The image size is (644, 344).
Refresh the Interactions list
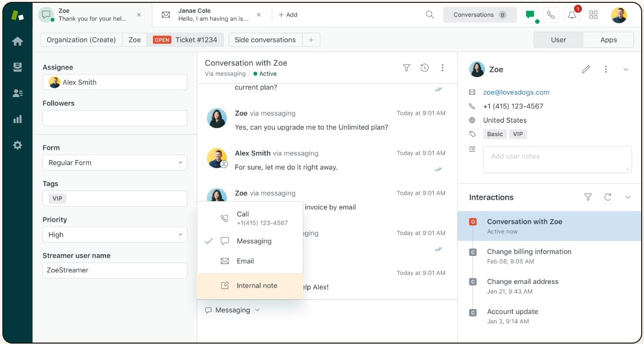(608, 197)
